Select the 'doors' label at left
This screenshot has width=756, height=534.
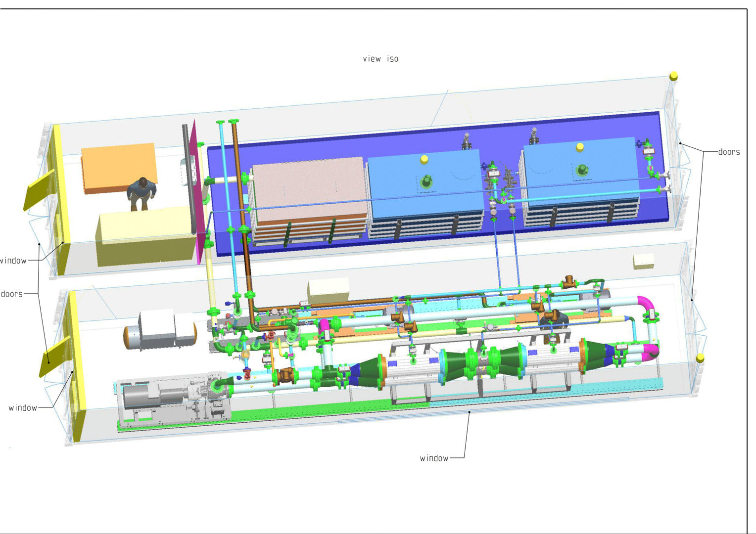pyautogui.click(x=12, y=294)
